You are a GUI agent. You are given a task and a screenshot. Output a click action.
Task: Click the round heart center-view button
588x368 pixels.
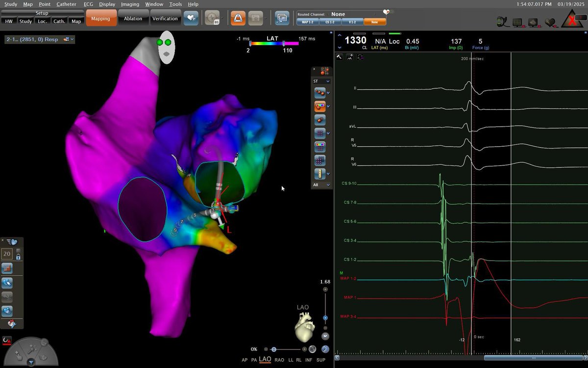[x=325, y=336]
